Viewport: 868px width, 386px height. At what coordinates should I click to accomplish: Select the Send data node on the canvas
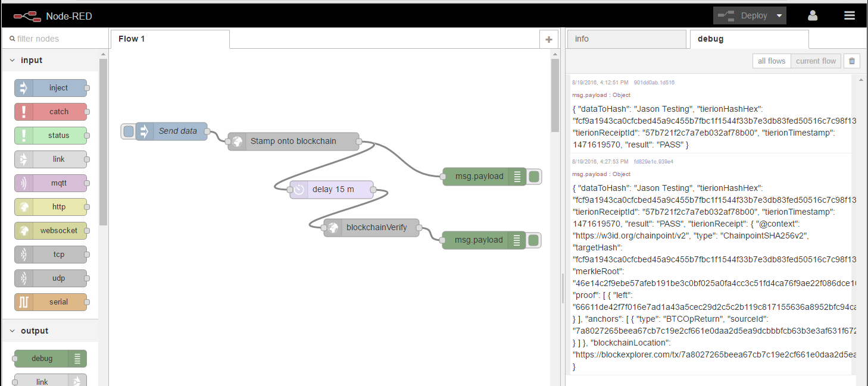[171, 131]
